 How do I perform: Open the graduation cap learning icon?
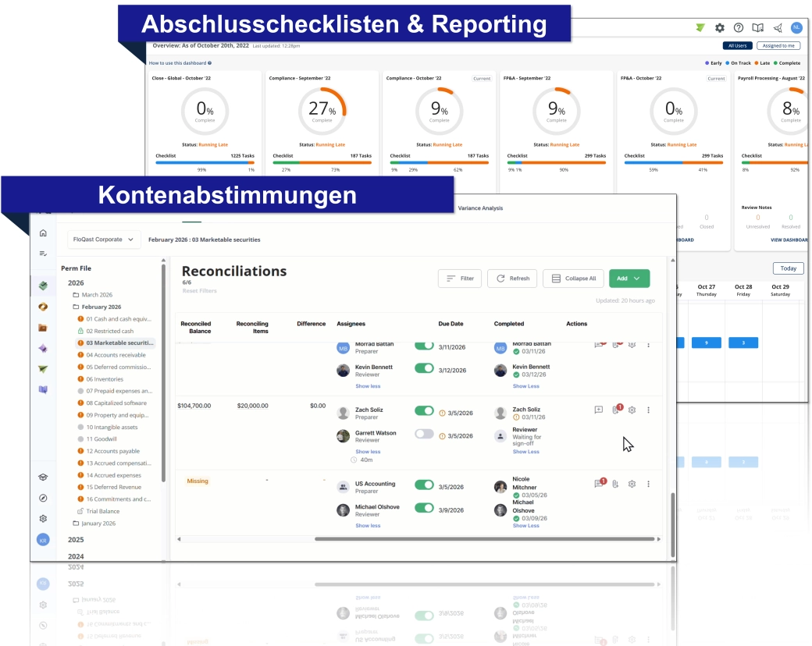click(x=43, y=477)
